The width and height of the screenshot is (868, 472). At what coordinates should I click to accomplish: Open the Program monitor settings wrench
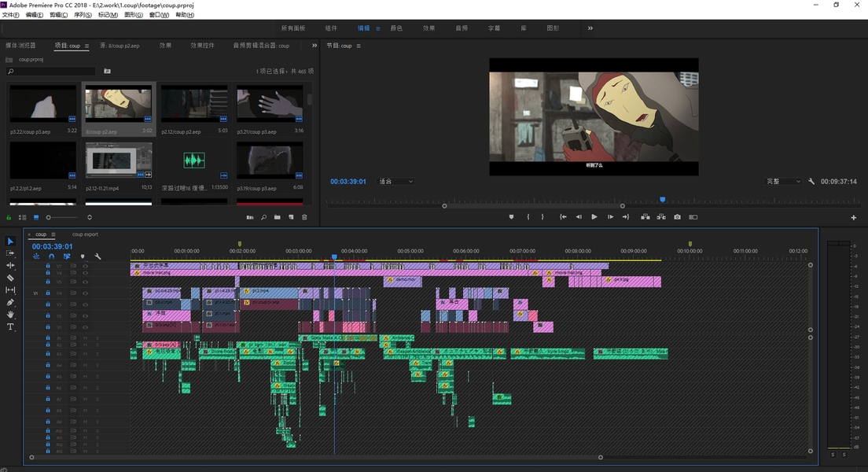tap(811, 181)
